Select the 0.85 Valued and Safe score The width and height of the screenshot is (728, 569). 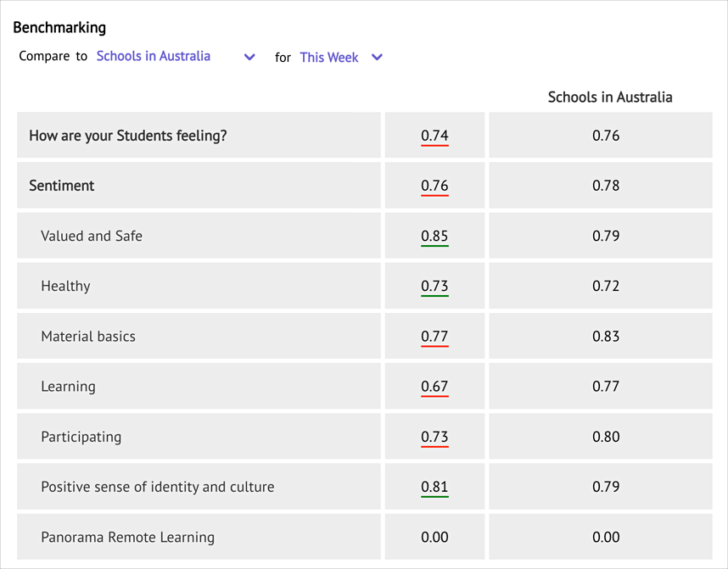point(434,237)
